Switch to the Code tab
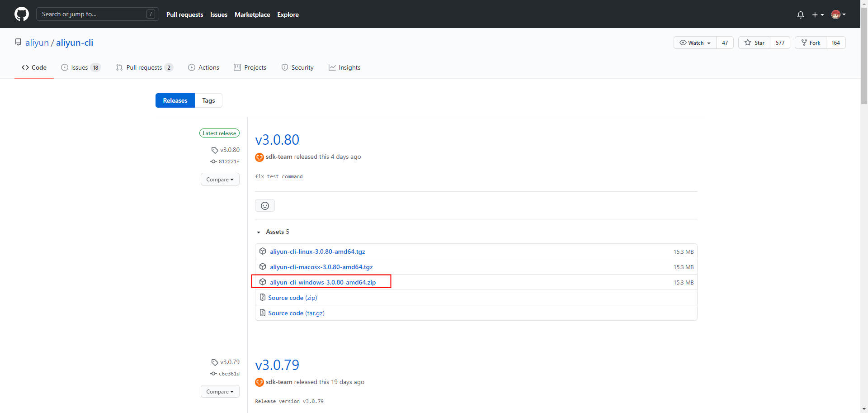Image resolution: width=868 pixels, height=413 pixels. click(x=34, y=67)
